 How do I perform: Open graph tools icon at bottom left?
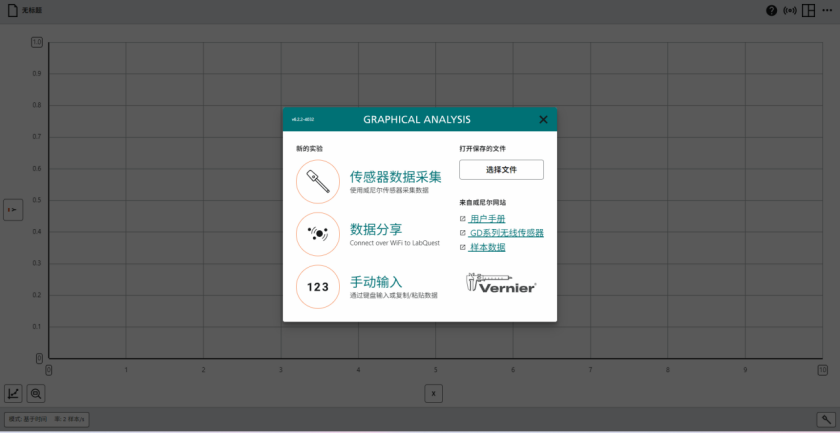pos(13,393)
